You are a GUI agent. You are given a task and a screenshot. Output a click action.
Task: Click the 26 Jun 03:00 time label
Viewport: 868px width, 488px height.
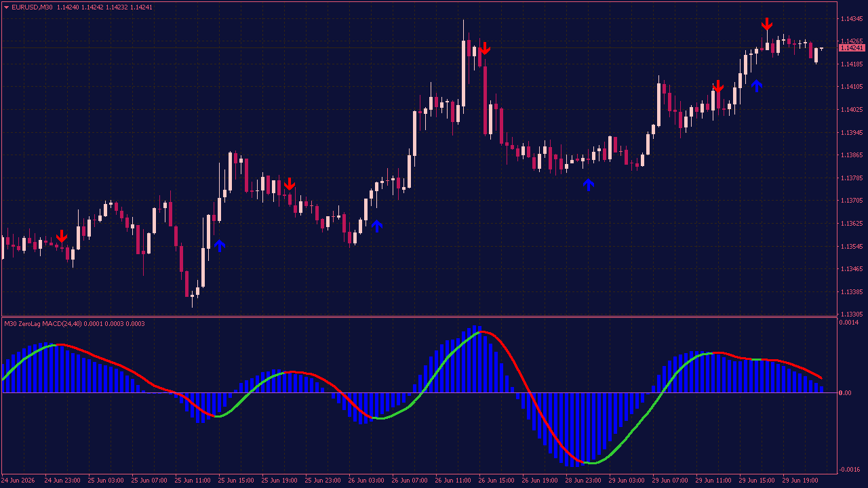point(367,481)
